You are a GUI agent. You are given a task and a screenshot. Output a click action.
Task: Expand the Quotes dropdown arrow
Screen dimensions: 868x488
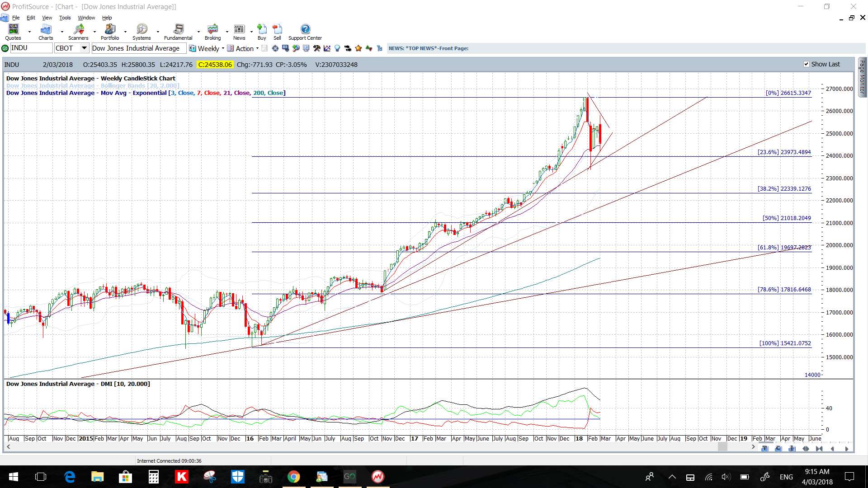coord(29,32)
